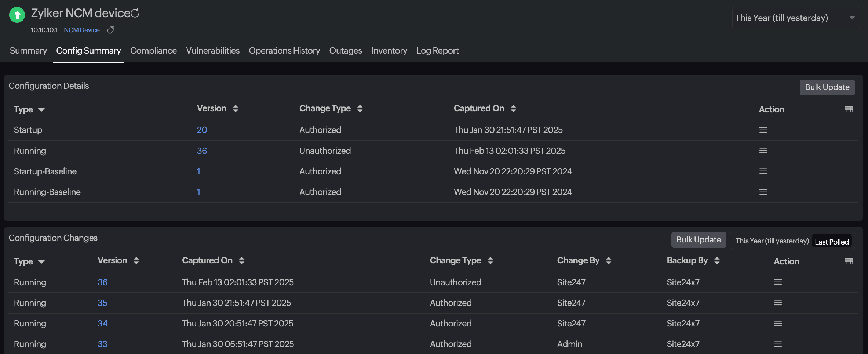Open the tag icon beside NCM Device

[110, 30]
